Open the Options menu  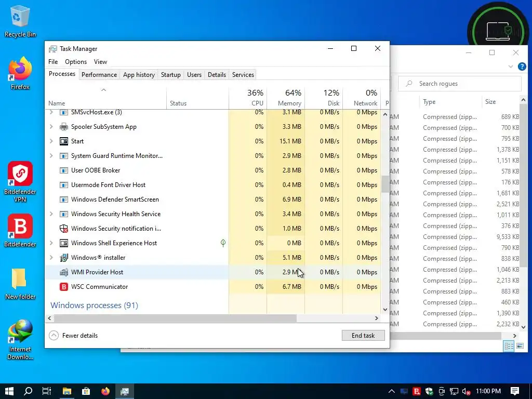76,62
